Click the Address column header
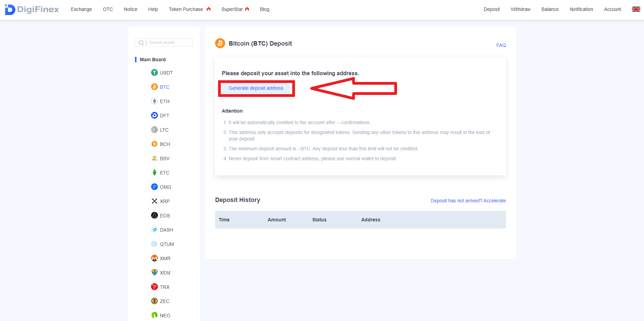Image resolution: width=644 pixels, height=321 pixels. click(371, 220)
